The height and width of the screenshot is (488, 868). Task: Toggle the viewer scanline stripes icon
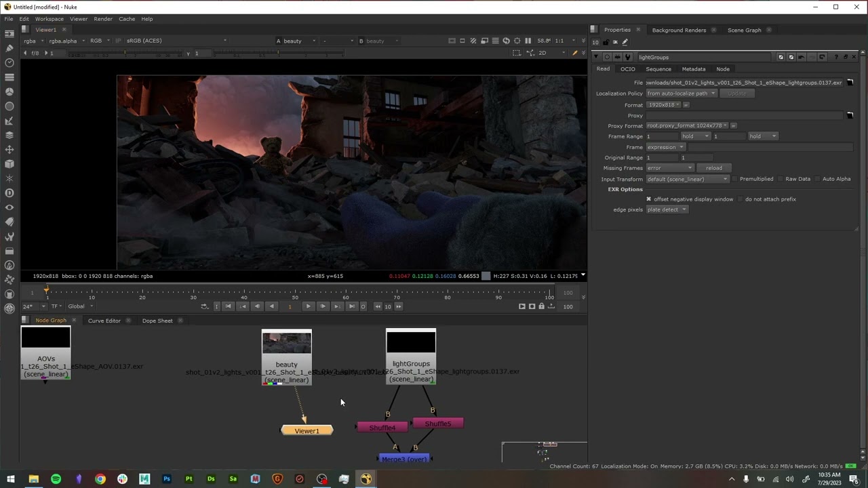tap(495, 41)
